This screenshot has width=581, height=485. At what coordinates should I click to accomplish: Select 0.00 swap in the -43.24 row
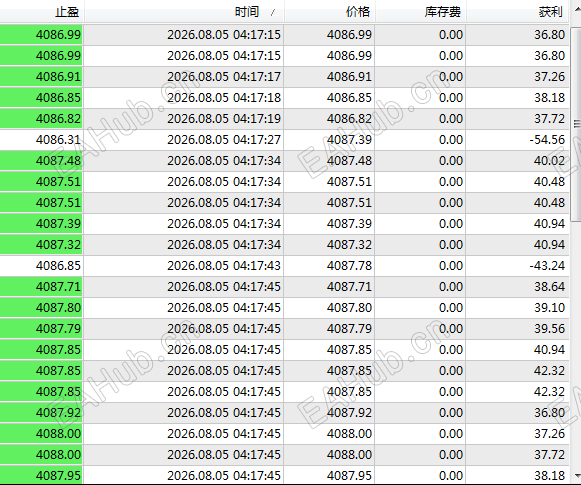click(x=421, y=266)
